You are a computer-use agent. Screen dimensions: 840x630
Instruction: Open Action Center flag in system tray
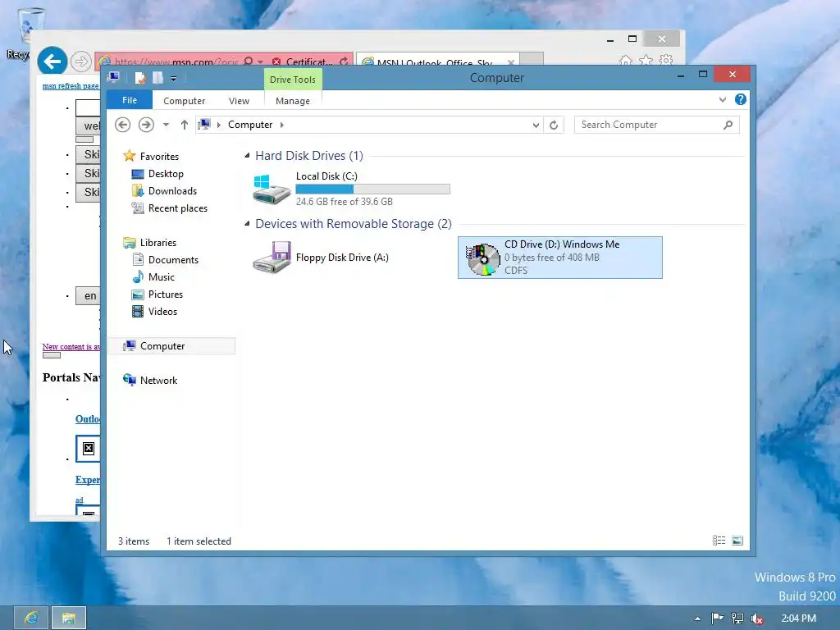tap(717, 619)
